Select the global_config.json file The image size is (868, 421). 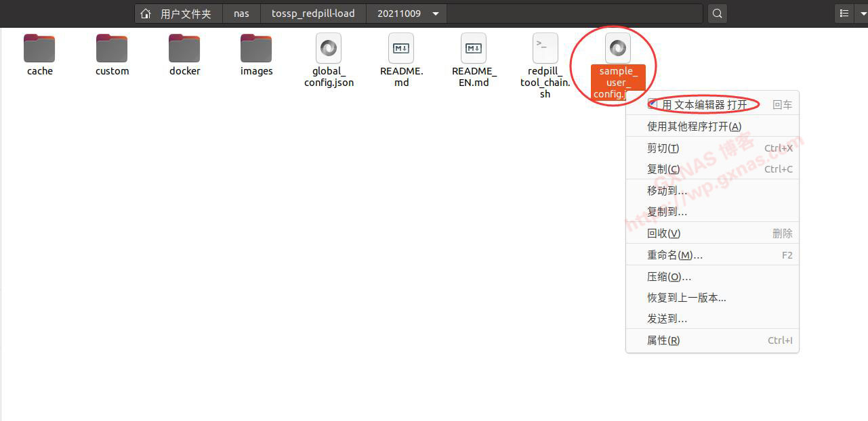pos(329,49)
